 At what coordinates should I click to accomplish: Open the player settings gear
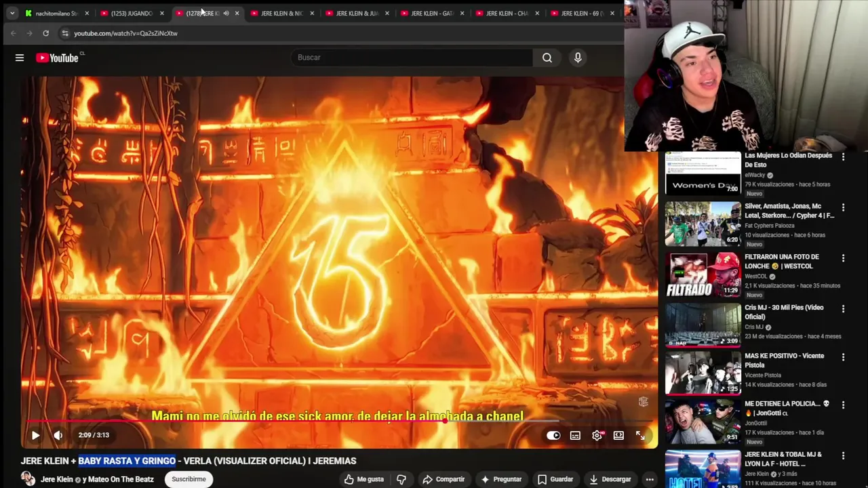[x=597, y=435]
